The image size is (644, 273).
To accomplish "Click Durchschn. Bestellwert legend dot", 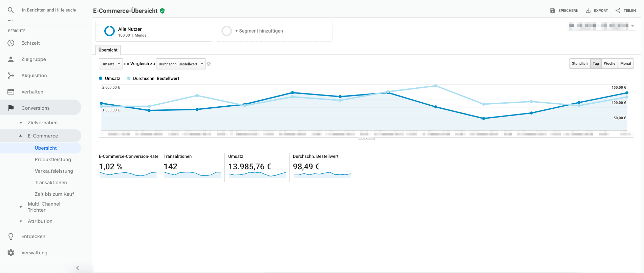I will point(129,78).
